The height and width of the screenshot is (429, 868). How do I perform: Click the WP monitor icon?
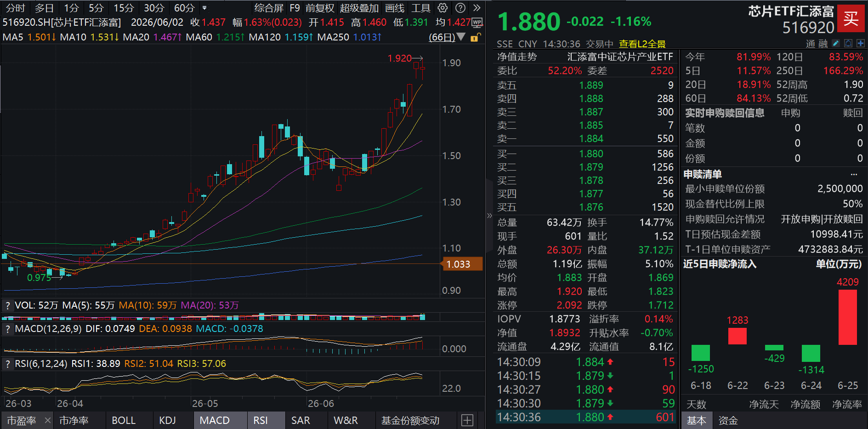point(477,22)
